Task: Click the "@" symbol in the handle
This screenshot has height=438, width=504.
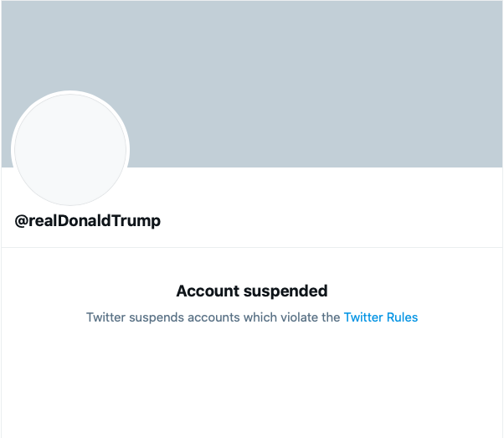Action: pos(22,221)
